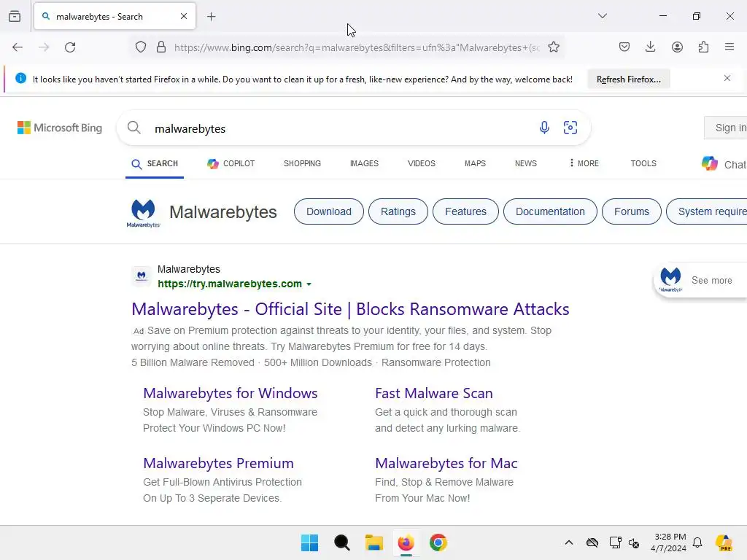Open Malwarebytes for Windows link

click(230, 393)
